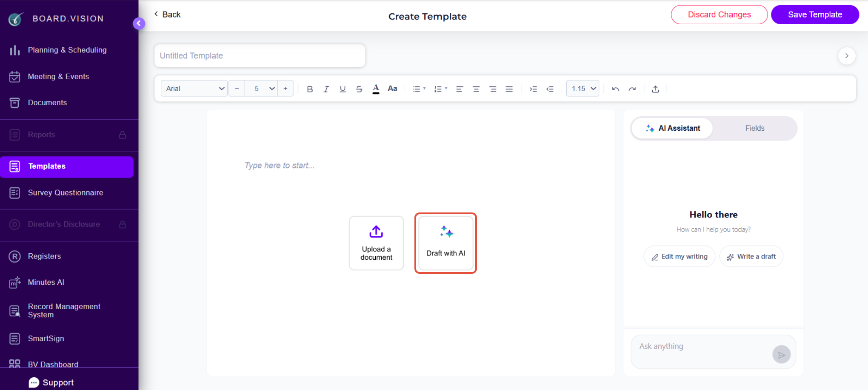Select Templates in sidebar
Viewport: 868px width, 390px height.
pyautogui.click(x=67, y=166)
